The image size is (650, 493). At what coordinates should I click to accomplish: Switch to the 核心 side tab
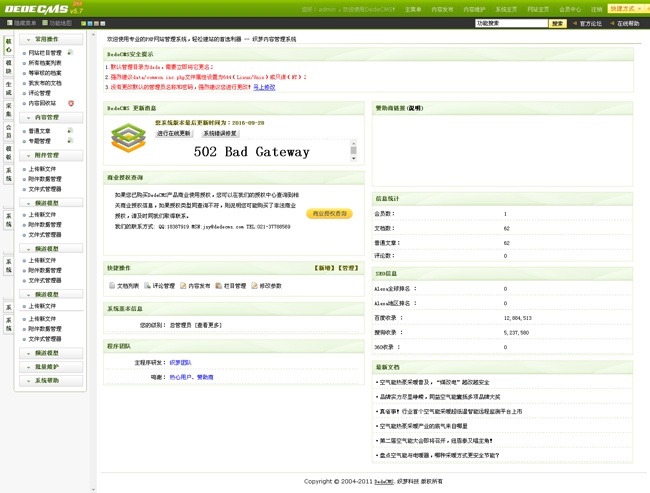(8, 45)
